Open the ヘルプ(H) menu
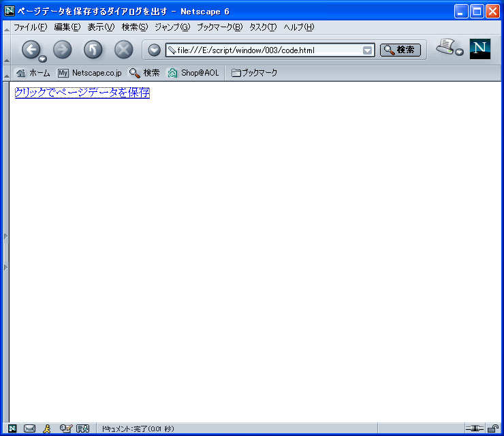This screenshot has height=436, width=504. pos(298,27)
